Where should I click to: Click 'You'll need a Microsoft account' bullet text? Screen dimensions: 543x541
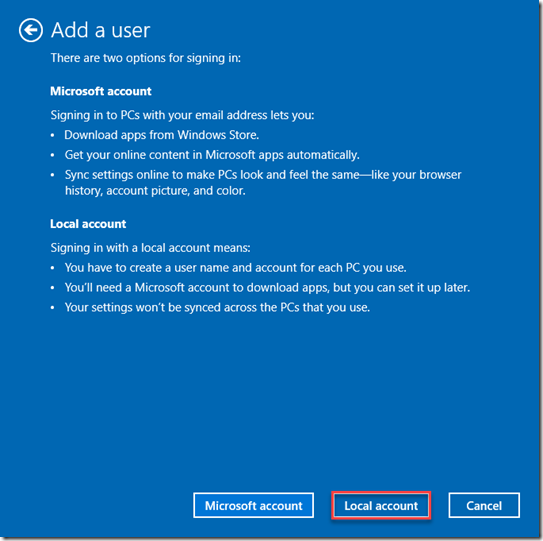click(x=267, y=287)
